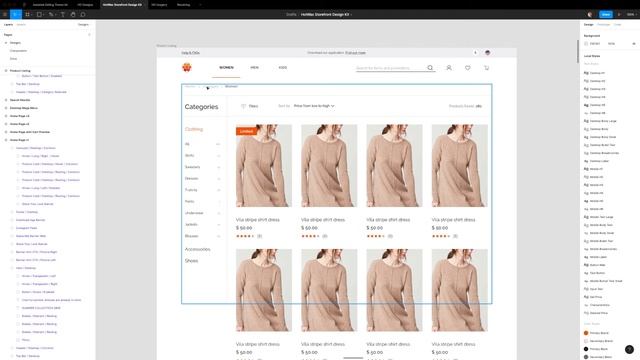Click the Find out more link

(356, 53)
